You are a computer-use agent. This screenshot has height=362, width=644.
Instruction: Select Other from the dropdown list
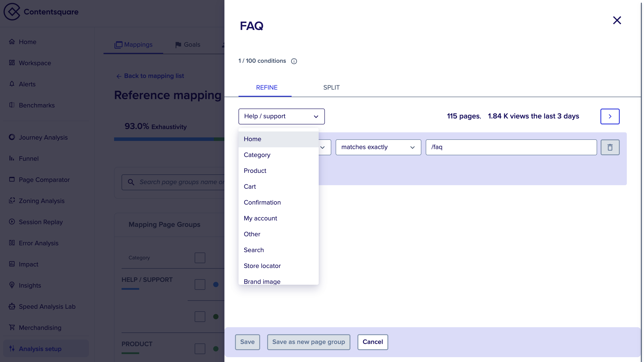pyautogui.click(x=278, y=234)
